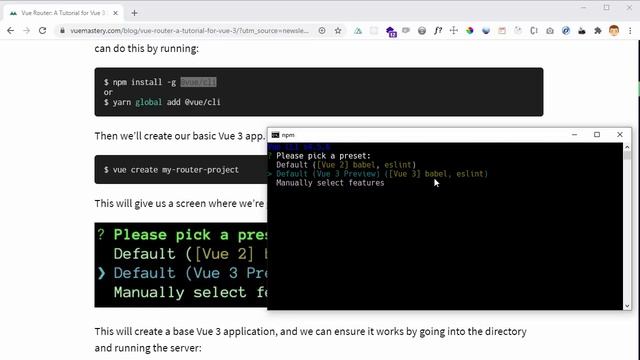The height and width of the screenshot is (360, 640).
Task: Click the terminal scrollbar up arrow
Action: (627, 147)
